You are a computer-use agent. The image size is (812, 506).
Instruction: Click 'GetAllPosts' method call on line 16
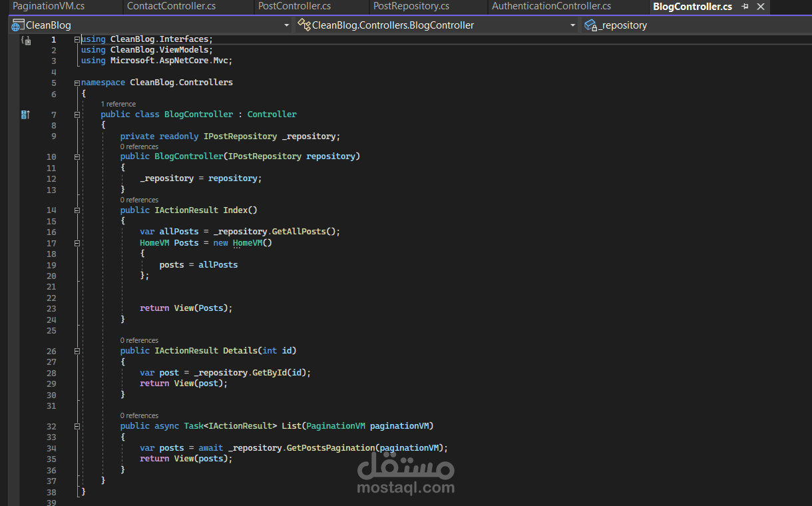(299, 232)
